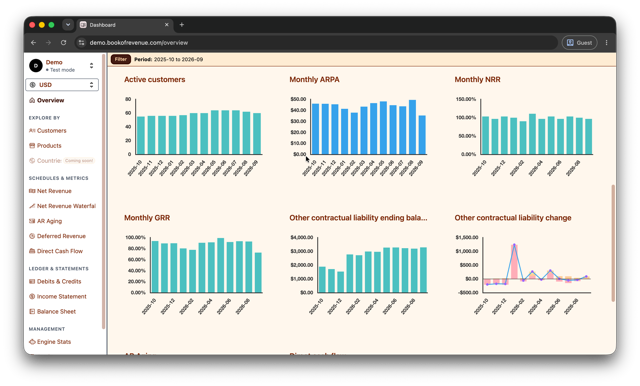
Task: Click the Coming soon badge
Action: pyautogui.click(x=79, y=161)
